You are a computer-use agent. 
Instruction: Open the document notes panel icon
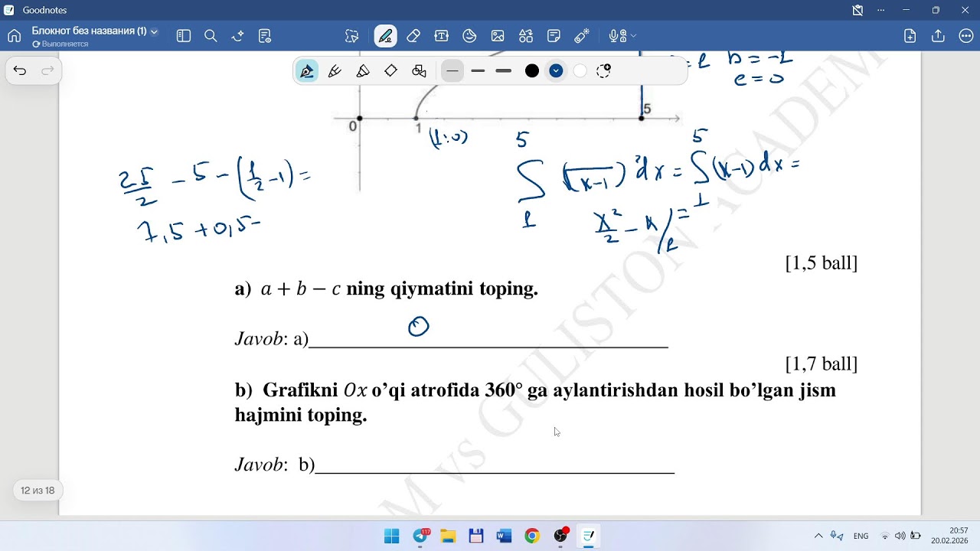pyautogui.click(x=265, y=36)
